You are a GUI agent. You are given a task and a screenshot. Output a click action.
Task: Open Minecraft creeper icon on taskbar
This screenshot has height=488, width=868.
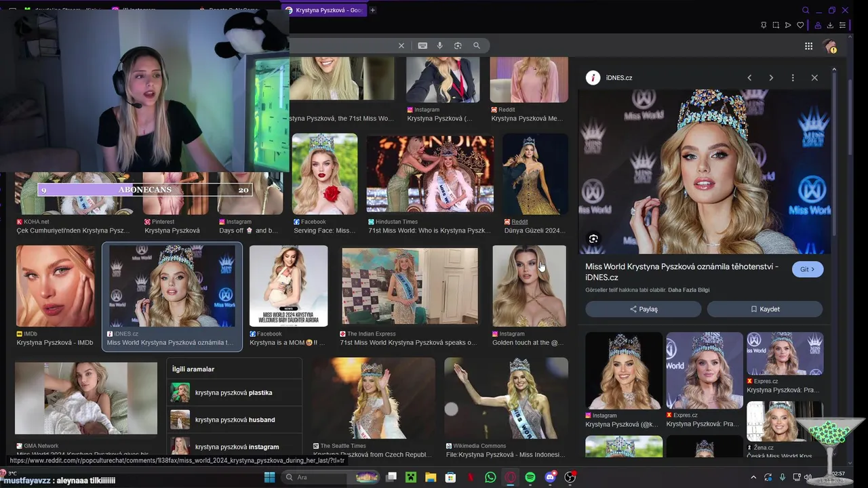[411, 477]
